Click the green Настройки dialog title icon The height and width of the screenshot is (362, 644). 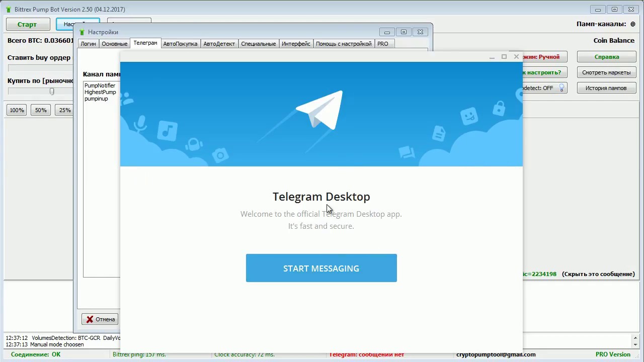pos(83,32)
